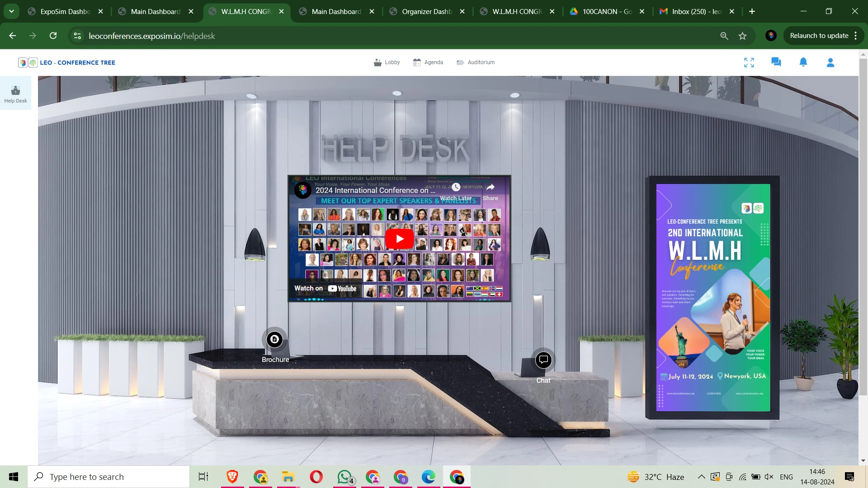This screenshot has width=868, height=488.
Task: Select Help Desk in left sidebar
Action: point(15,94)
